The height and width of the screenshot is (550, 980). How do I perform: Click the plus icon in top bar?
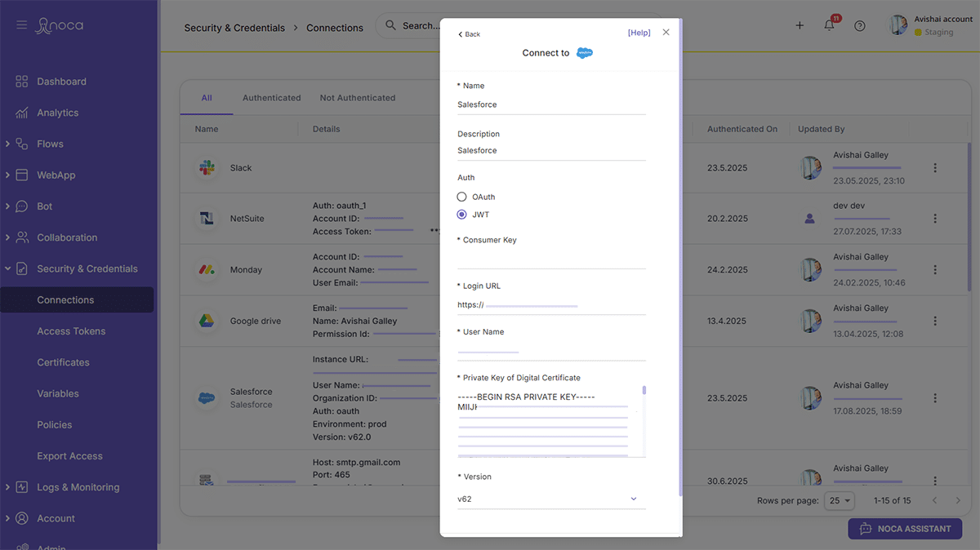coord(800,25)
